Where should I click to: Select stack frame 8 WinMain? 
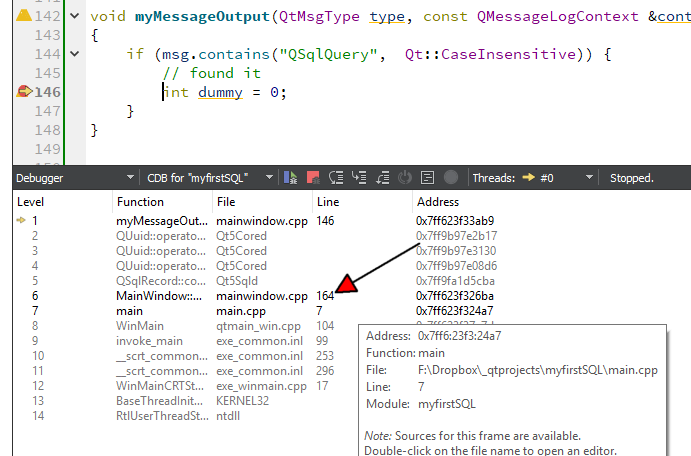coord(140,326)
